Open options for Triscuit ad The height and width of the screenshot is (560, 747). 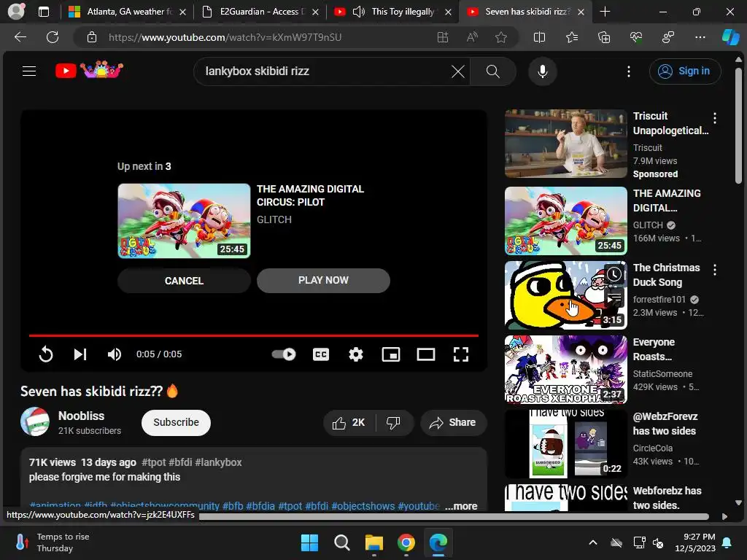[x=715, y=118]
